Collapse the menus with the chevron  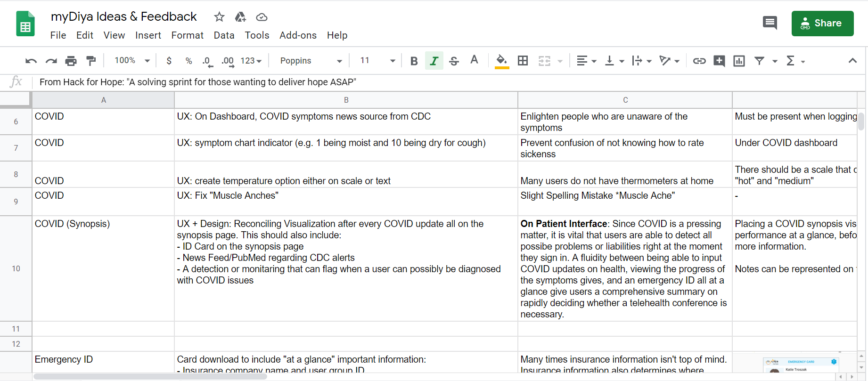(852, 61)
